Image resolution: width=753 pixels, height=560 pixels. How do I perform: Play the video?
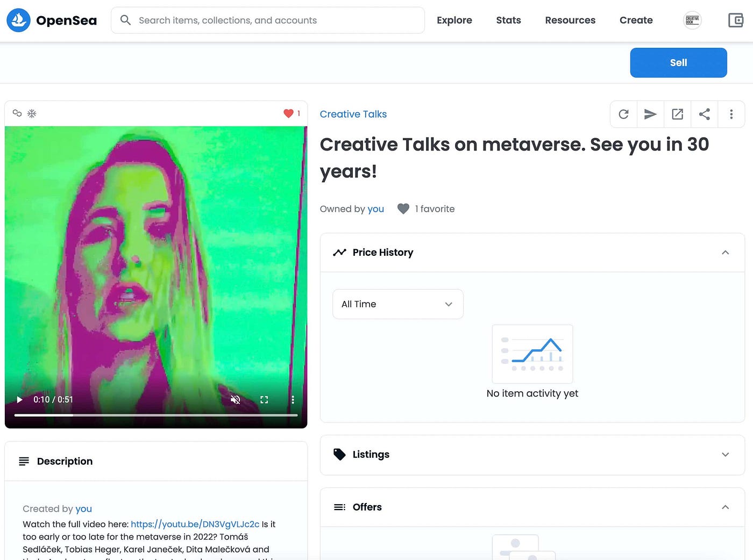19,400
